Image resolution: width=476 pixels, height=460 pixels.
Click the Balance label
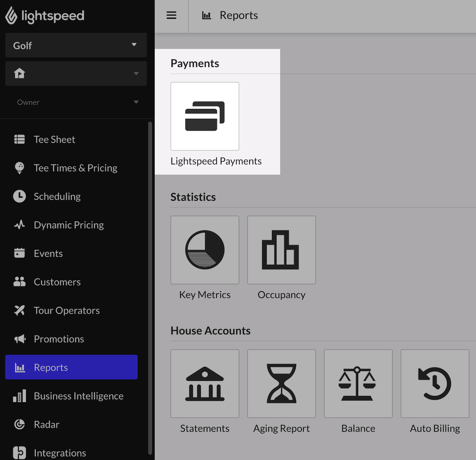[x=358, y=428]
